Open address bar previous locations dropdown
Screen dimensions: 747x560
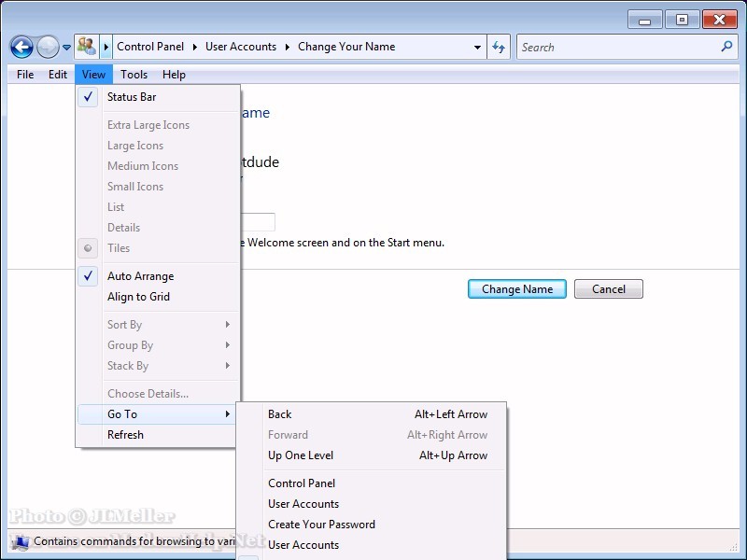coord(477,48)
